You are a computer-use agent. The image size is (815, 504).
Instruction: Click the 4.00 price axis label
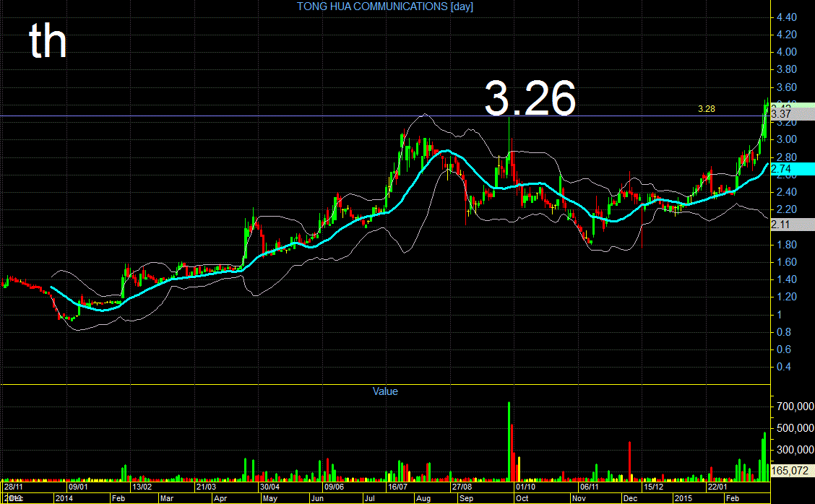[786, 51]
